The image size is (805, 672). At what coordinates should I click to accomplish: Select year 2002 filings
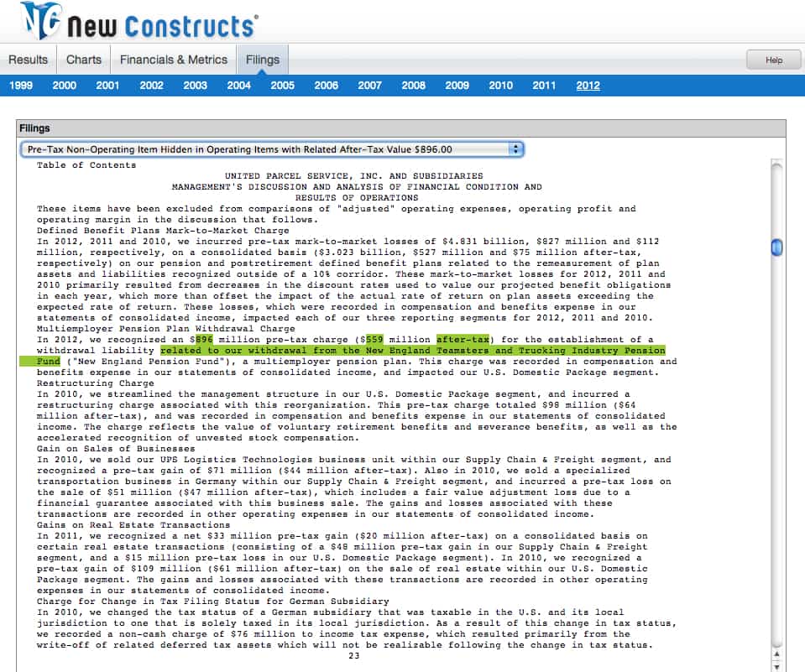151,86
